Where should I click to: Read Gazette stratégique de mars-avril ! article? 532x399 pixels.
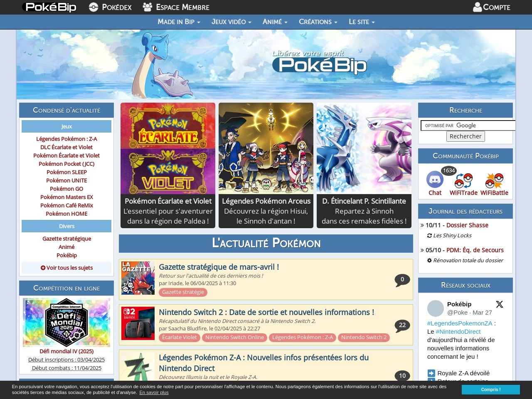[x=219, y=267]
